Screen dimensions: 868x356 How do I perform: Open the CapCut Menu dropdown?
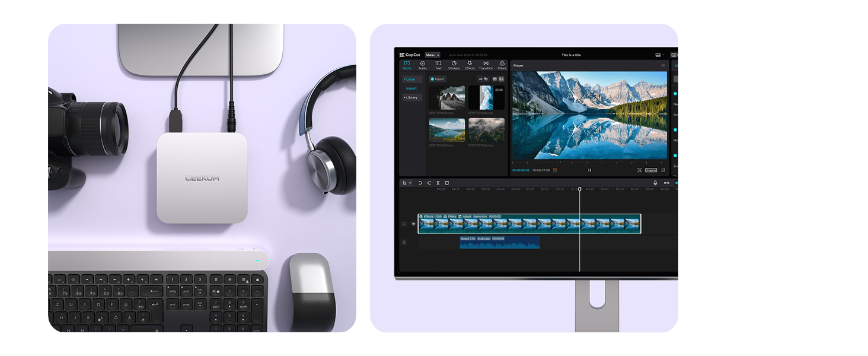pos(432,55)
